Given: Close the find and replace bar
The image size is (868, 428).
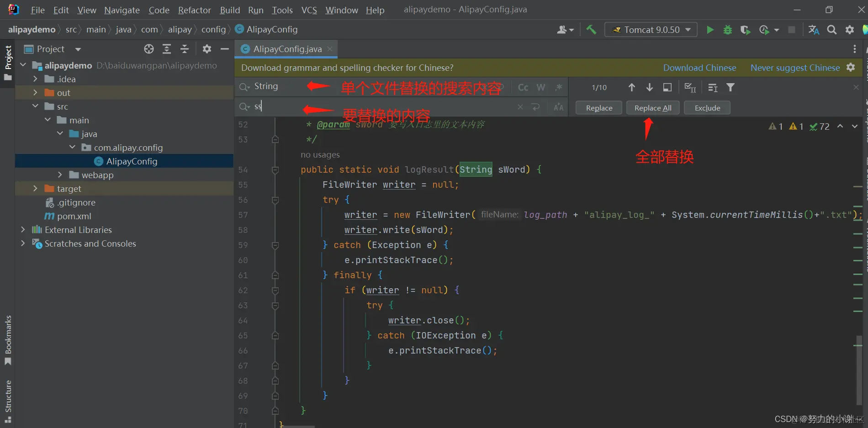Looking at the screenshot, I should click(x=856, y=87).
